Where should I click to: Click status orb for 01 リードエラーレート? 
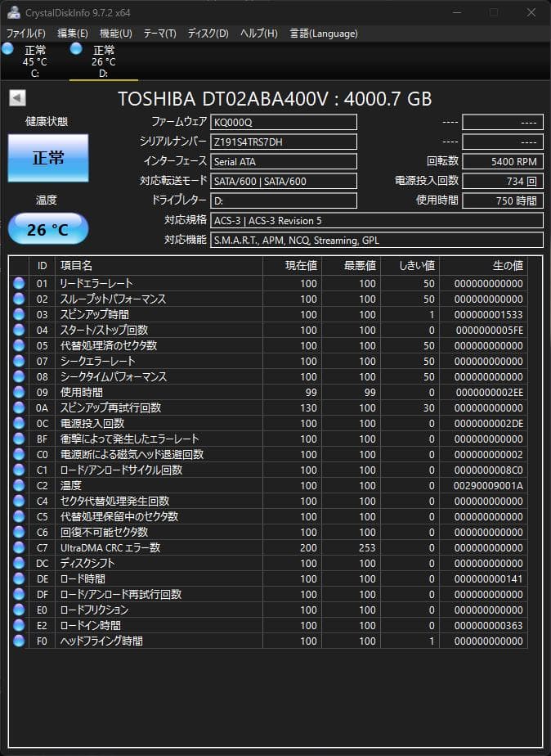(x=19, y=283)
